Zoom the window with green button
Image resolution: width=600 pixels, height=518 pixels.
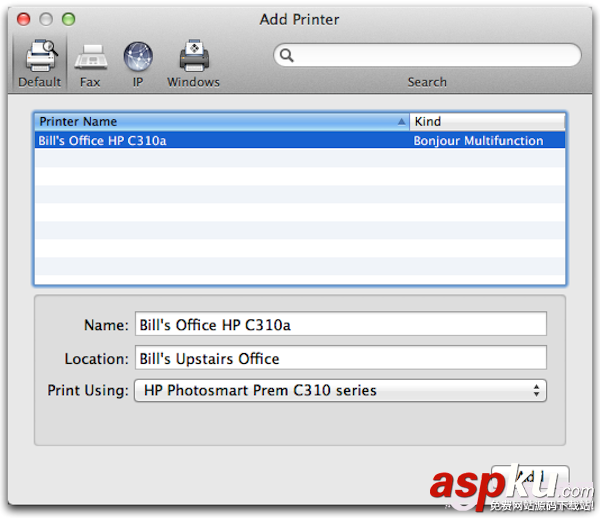coord(69,19)
